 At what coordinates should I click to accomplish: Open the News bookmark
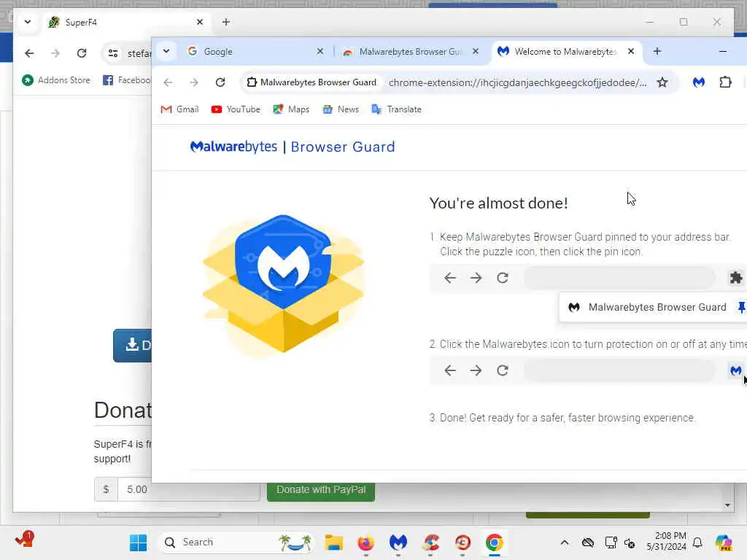[341, 109]
